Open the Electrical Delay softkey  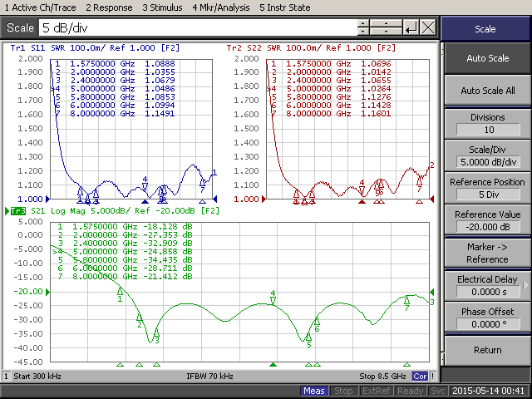pyautogui.click(x=488, y=286)
